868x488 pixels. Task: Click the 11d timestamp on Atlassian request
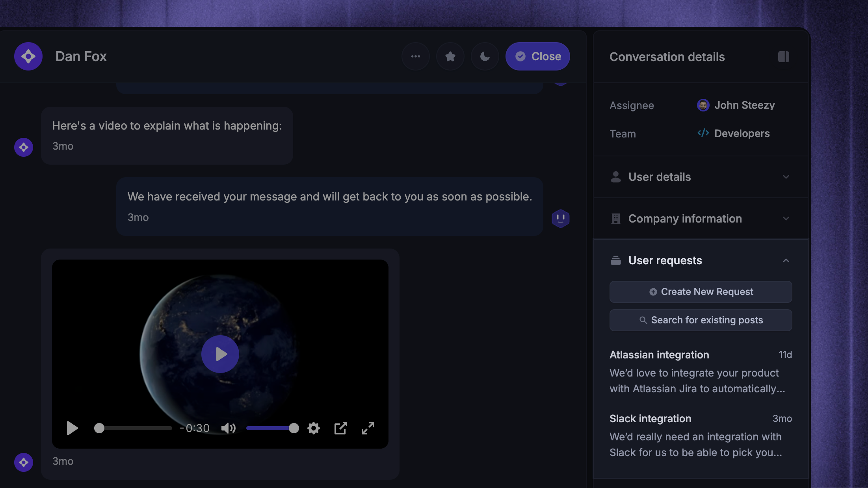click(x=785, y=355)
